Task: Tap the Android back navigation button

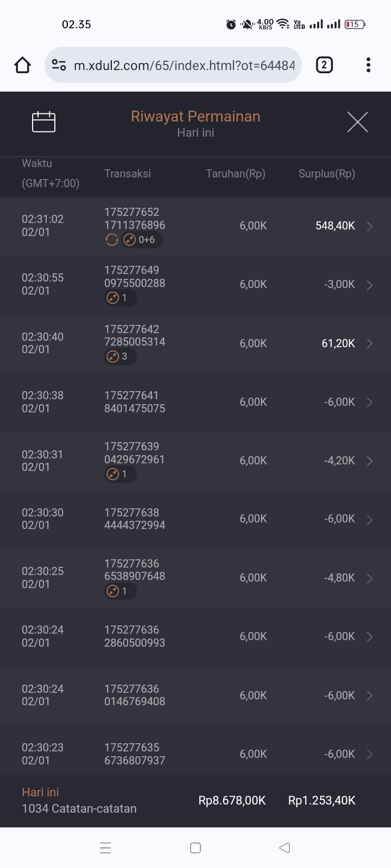Action: coord(285,848)
